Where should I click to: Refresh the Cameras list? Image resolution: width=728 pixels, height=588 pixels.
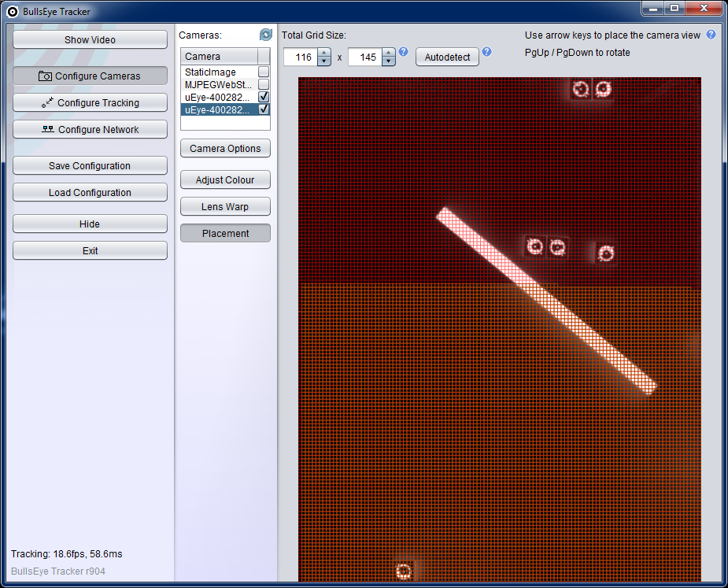(x=265, y=35)
